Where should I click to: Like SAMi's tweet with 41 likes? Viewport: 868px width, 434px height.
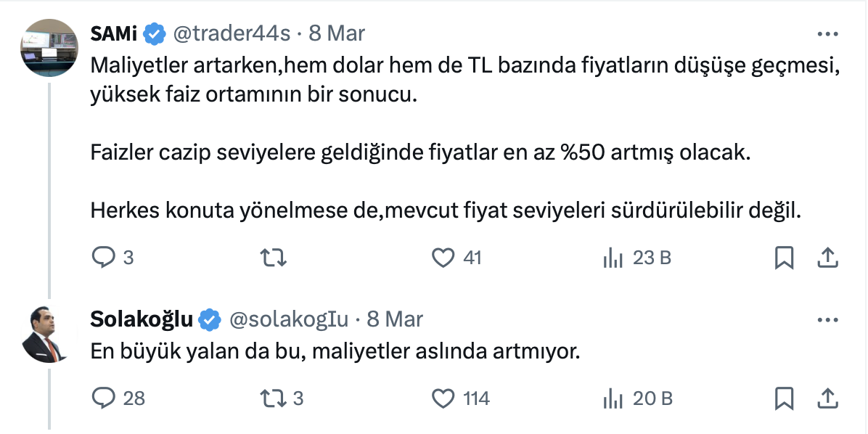click(443, 258)
